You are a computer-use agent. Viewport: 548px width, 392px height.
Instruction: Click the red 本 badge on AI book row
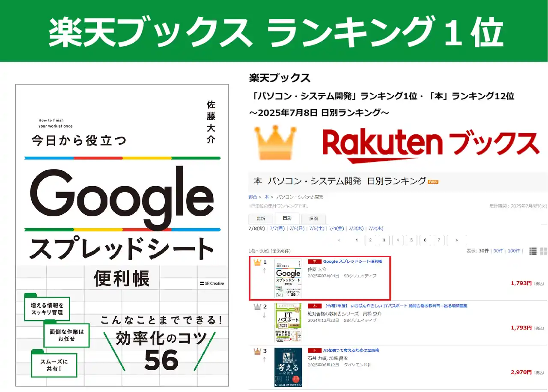pyautogui.click(x=314, y=350)
